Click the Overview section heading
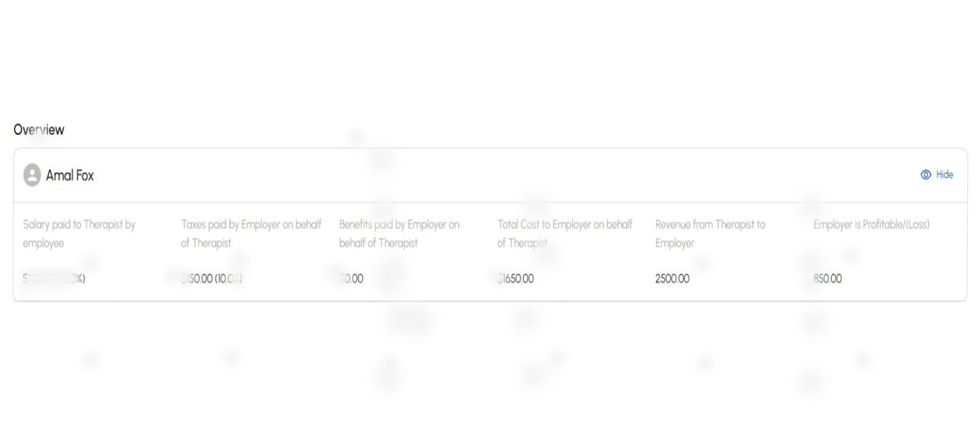980x429 pixels. [x=39, y=130]
